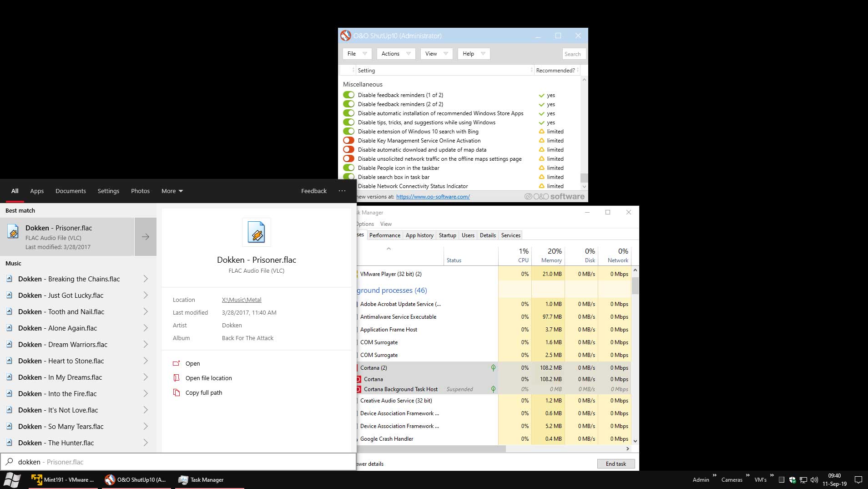Open the View menu in Task Manager

point(386,224)
